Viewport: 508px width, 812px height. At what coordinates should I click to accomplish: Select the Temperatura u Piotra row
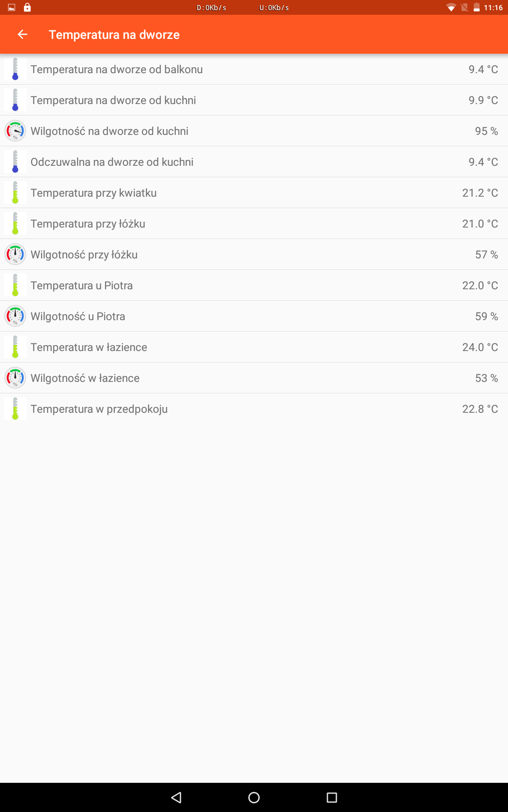254,285
